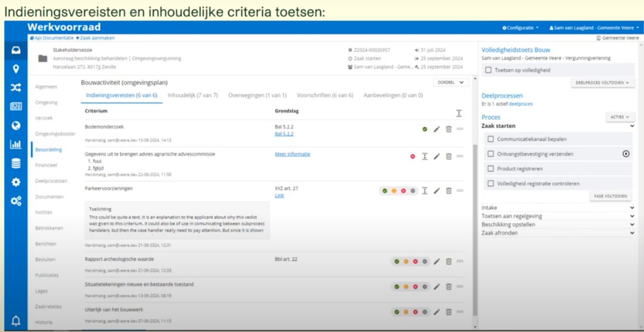The width and height of the screenshot is (644, 332).
Task: Select green verdict dot for Rapport archeologische waarde
Action: (397, 261)
